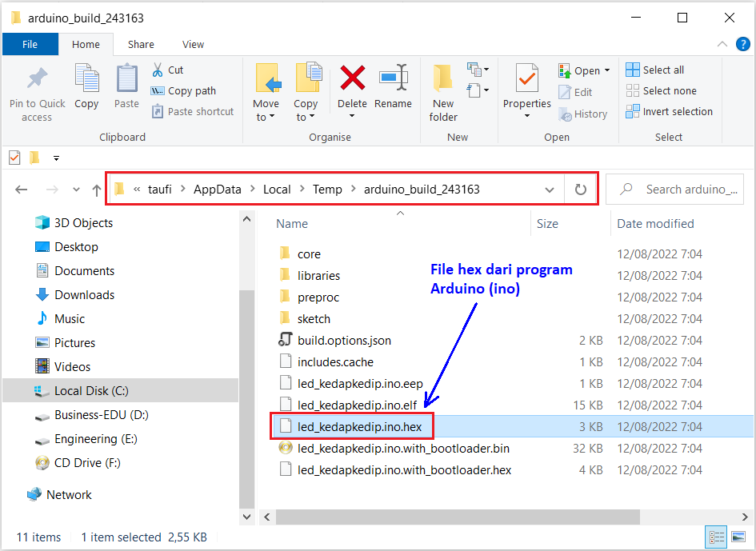756x551 pixels.
Task: Open the Help question mark icon
Action: tap(742, 44)
